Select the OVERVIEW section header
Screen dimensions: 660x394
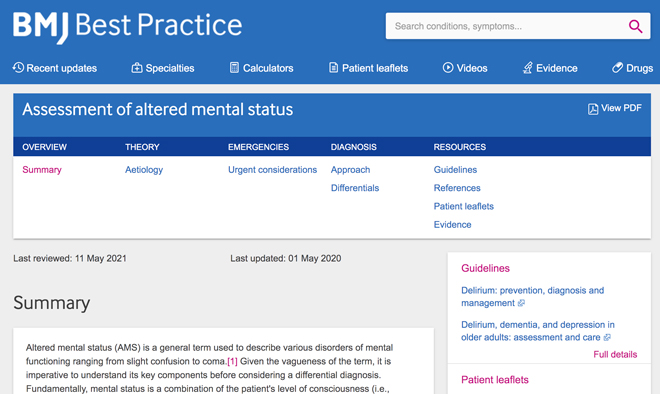click(44, 147)
